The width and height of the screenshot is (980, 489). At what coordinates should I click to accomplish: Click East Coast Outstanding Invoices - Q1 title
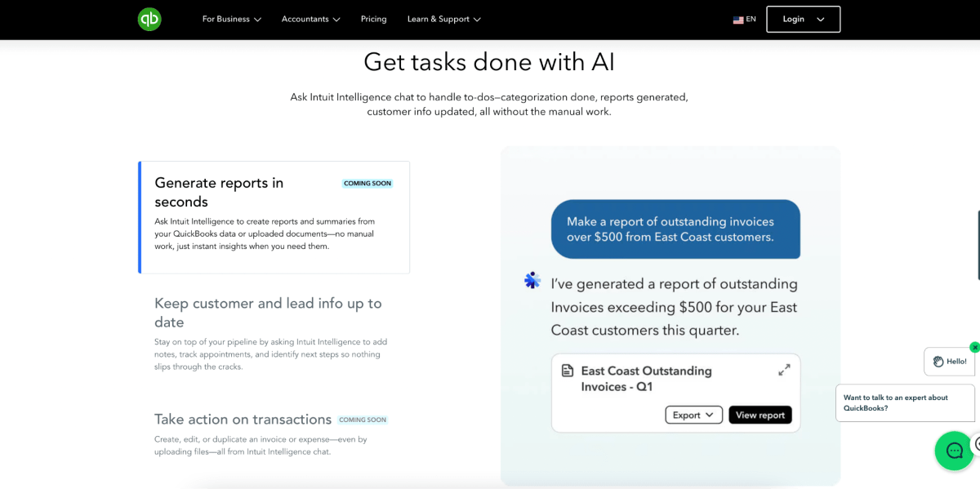tap(646, 379)
